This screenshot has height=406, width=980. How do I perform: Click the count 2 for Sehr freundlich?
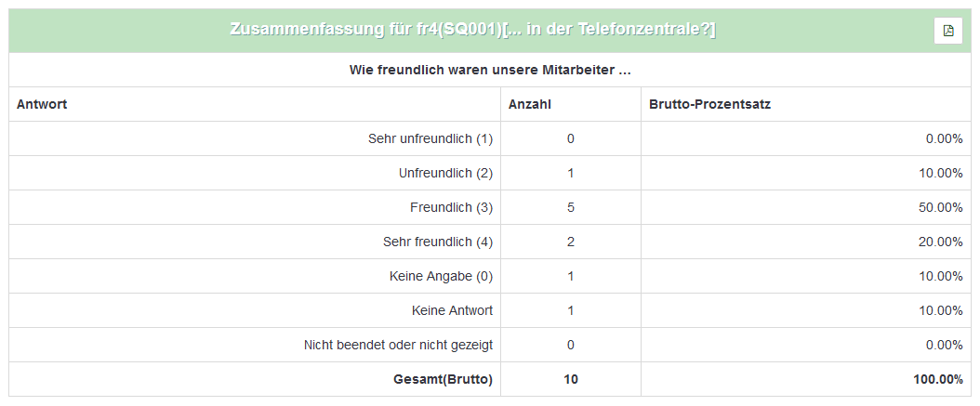[x=571, y=242]
